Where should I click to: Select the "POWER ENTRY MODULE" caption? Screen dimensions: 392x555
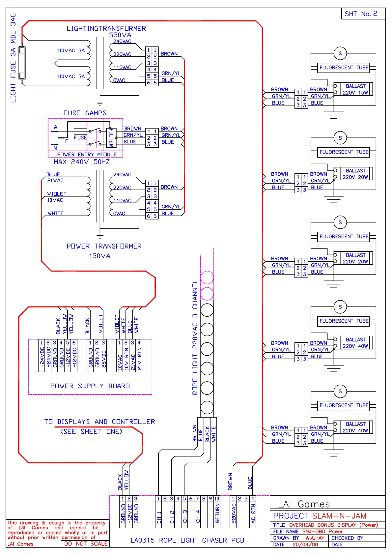[x=87, y=155]
